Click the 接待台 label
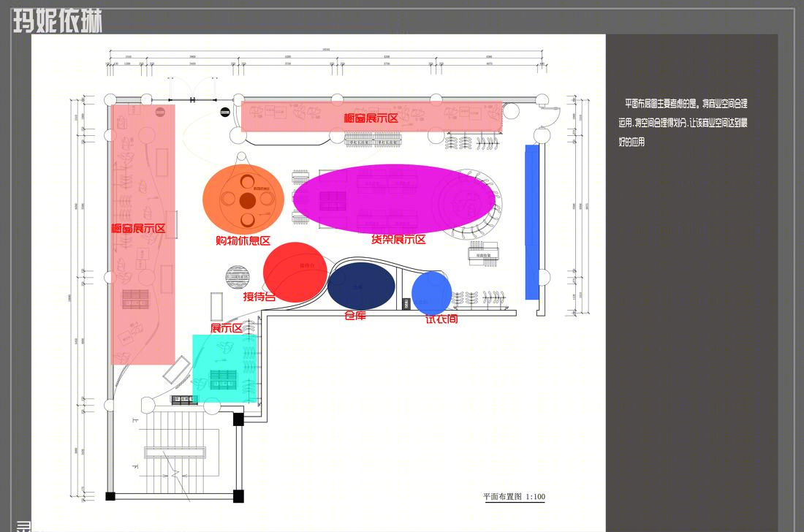The width and height of the screenshot is (804, 532). click(x=259, y=296)
